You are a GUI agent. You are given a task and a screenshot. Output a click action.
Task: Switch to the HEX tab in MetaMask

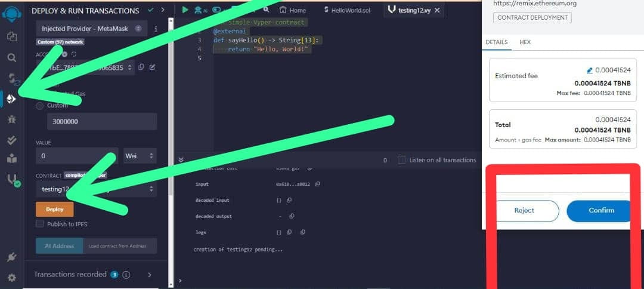[525, 42]
